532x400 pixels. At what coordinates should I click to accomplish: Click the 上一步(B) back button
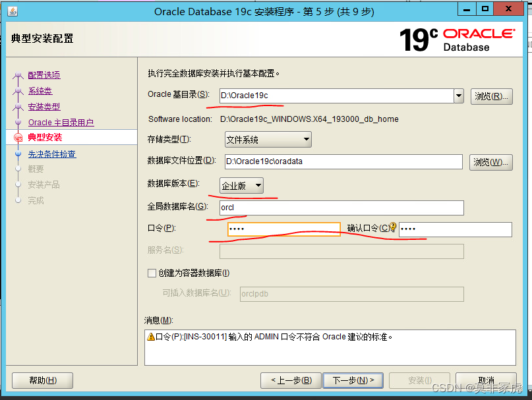[291, 380]
